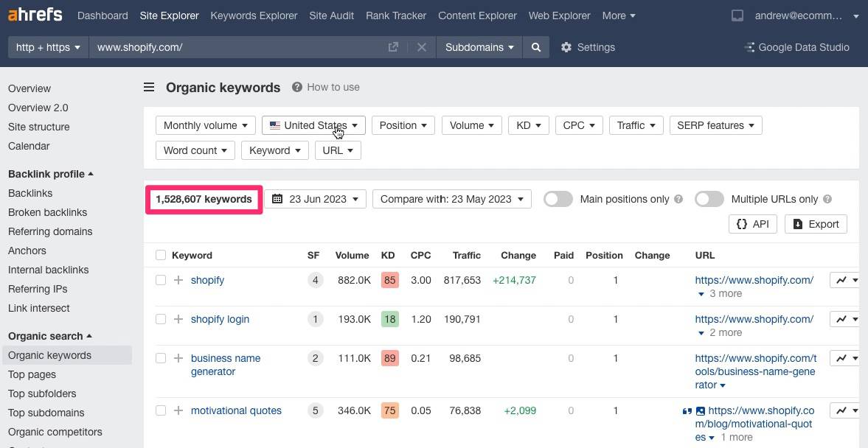Image resolution: width=868 pixels, height=448 pixels.
Task: Expand shopify login plus icon
Action: 178,319
